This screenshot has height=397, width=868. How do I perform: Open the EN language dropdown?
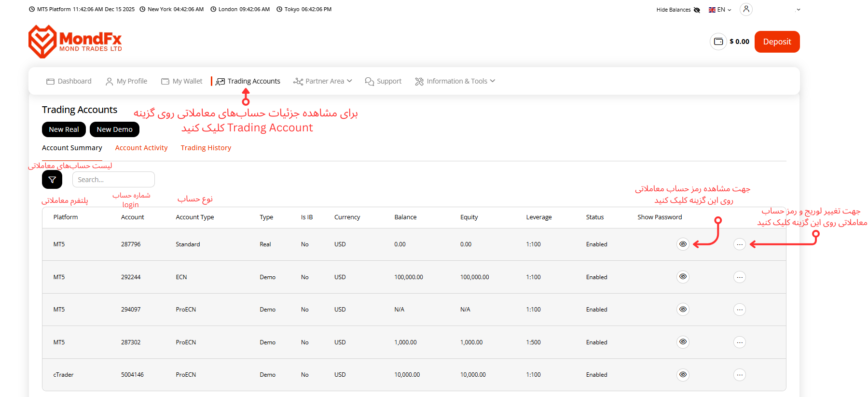720,10
